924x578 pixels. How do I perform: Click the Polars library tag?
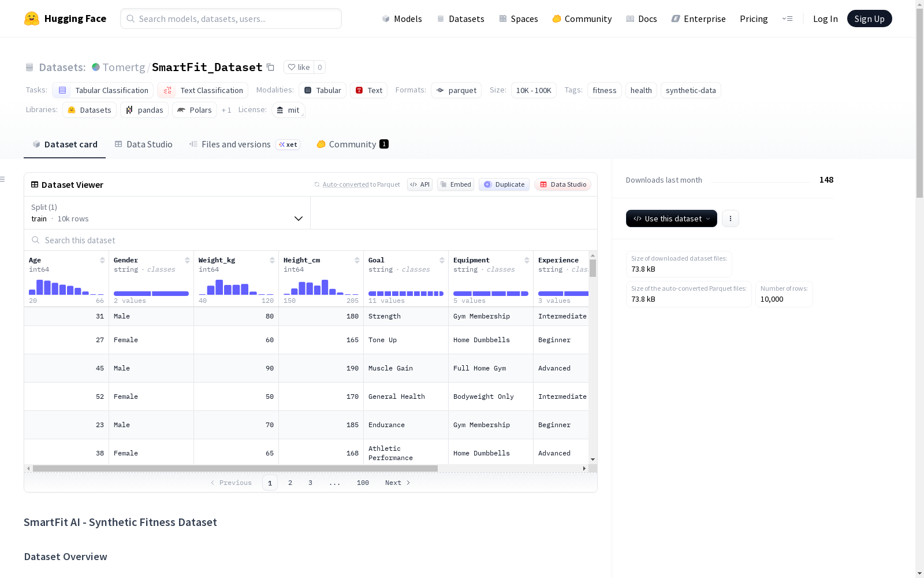(x=195, y=110)
